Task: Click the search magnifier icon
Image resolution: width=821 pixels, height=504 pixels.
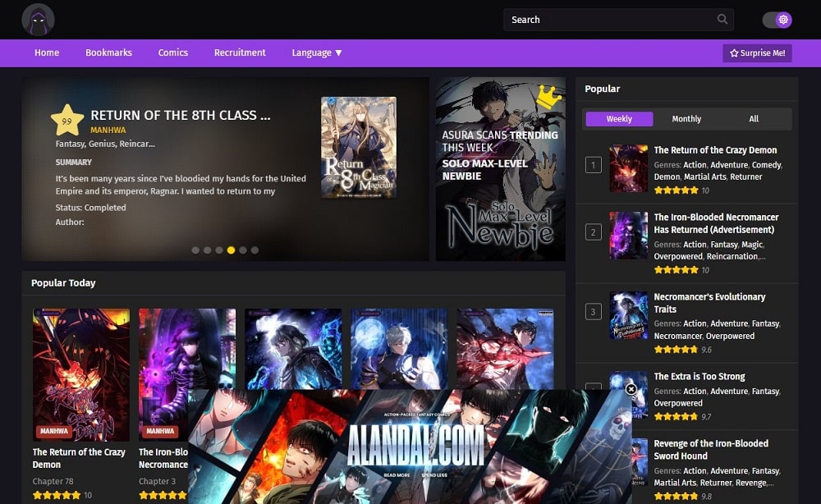Action: click(x=722, y=20)
